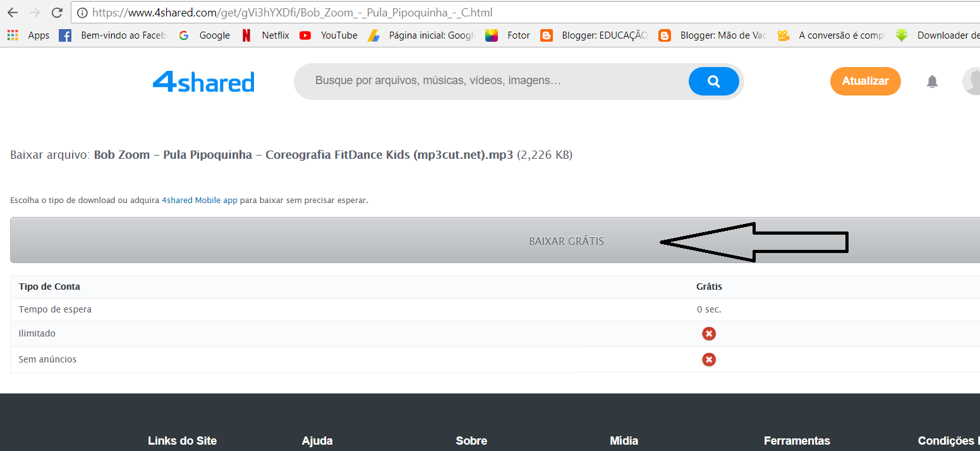Open the Fotor bookmark
This screenshot has width=980, height=451.
point(508,35)
